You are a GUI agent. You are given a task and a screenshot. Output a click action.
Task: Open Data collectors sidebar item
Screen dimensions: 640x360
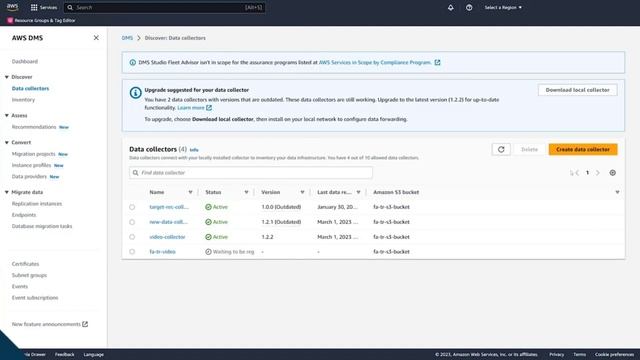(30, 88)
